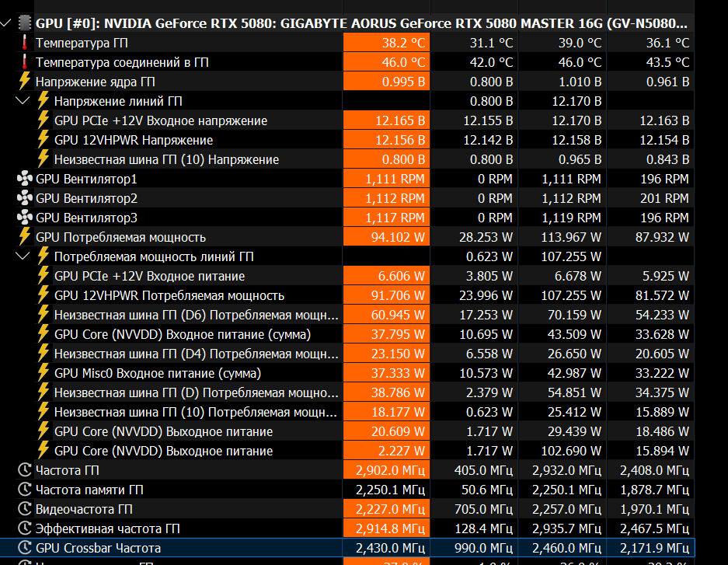Viewport: 728px width, 565px height.
Task: Click average value 87.932 W
Action: pos(662,237)
